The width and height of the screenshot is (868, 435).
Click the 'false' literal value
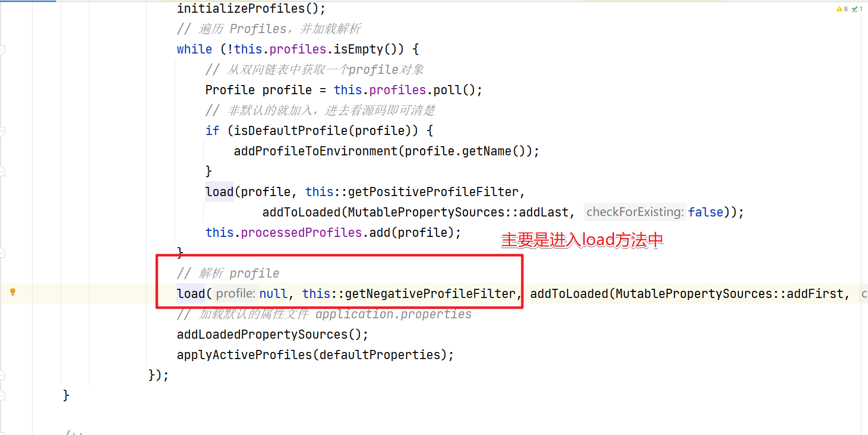point(706,212)
